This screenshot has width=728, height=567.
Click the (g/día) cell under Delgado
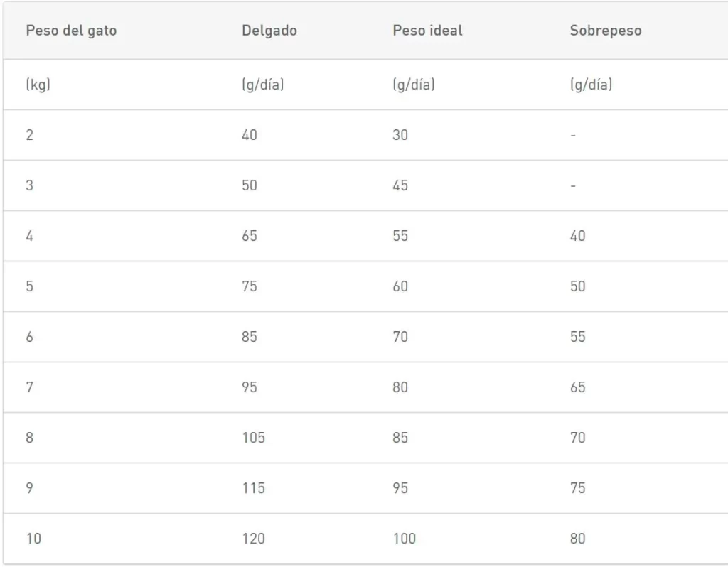point(262,85)
